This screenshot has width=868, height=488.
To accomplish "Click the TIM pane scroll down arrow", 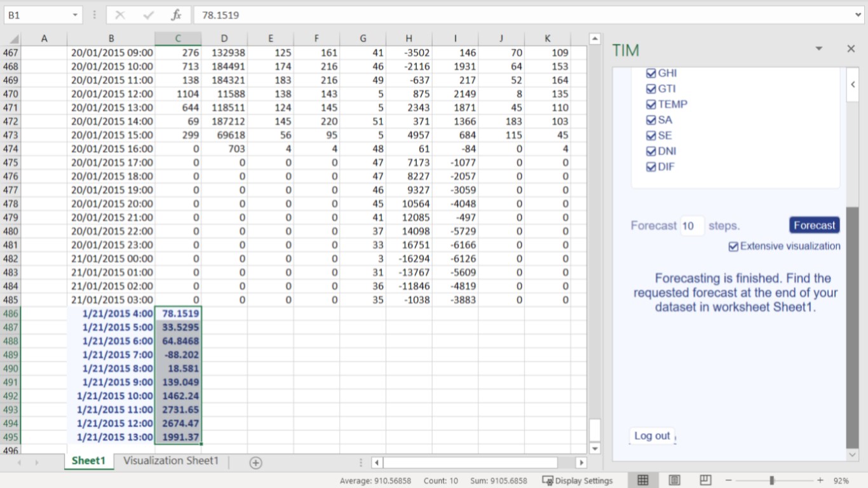I will coord(852,455).
